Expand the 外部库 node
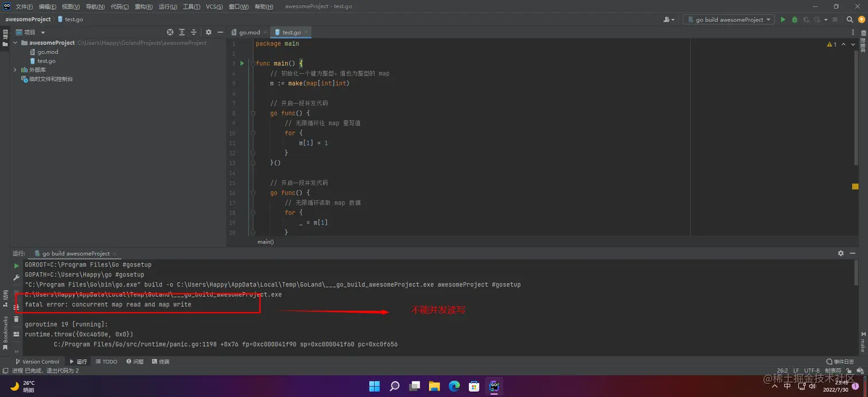868x397 pixels. (x=15, y=70)
